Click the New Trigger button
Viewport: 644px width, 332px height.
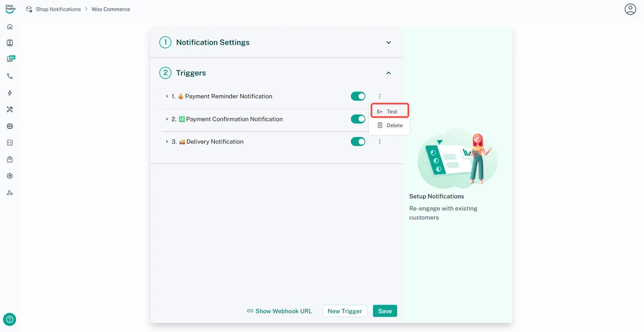click(345, 311)
